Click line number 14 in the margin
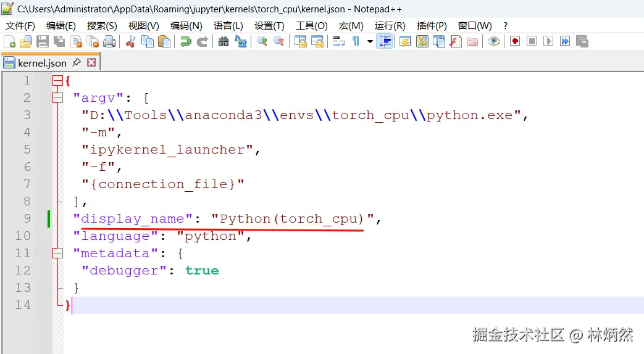The height and width of the screenshot is (354, 644). click(x=23, y=305)
